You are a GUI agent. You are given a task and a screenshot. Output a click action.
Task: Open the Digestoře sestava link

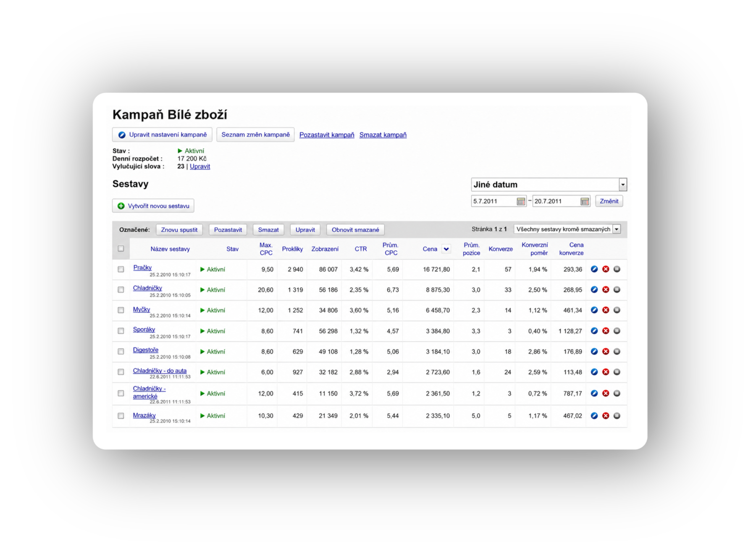(146, 350)
